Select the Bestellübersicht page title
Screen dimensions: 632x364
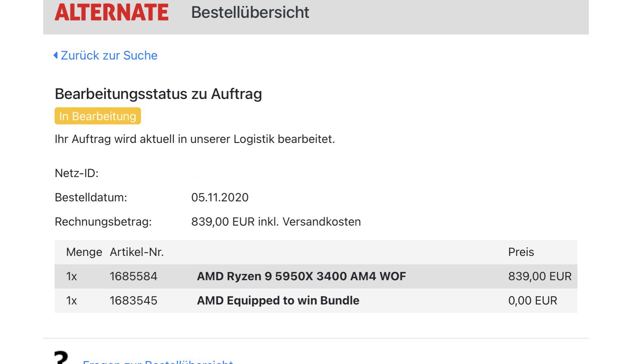(250, 12)
